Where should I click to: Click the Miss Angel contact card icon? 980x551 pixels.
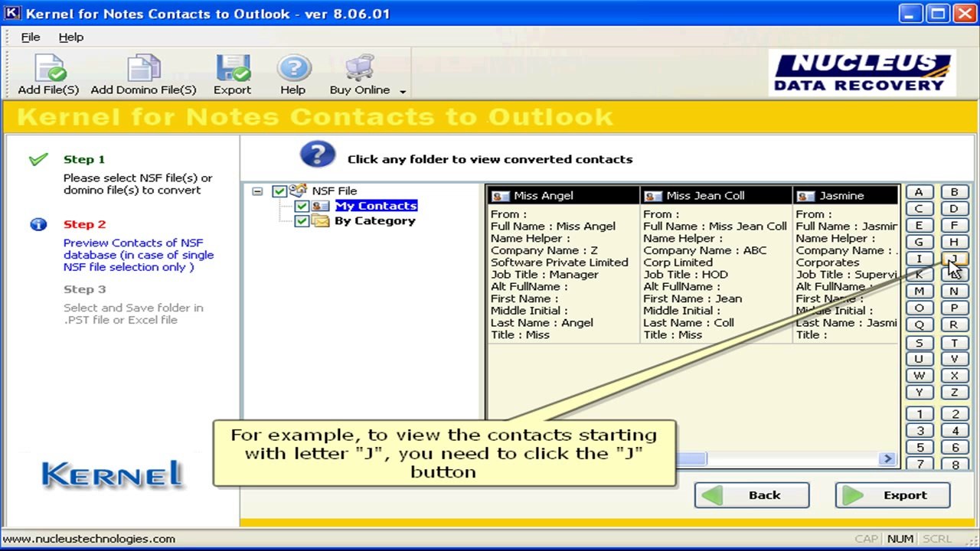(500, 196)
